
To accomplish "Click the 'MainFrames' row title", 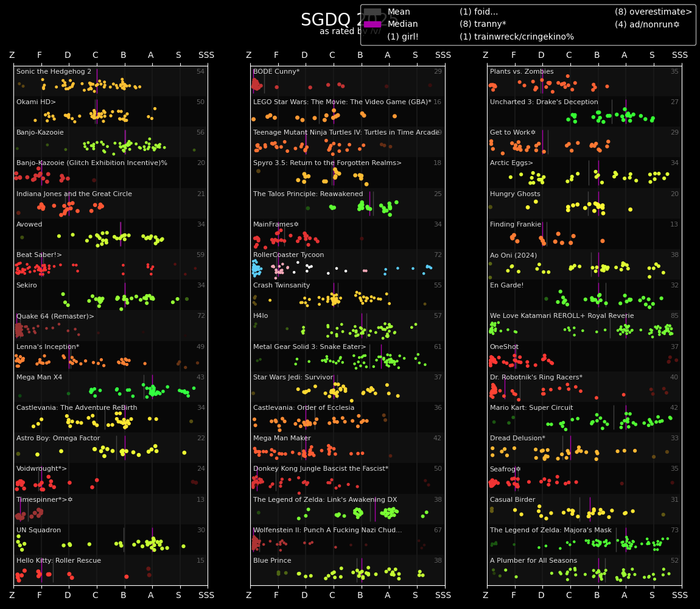I will point(276,224).
